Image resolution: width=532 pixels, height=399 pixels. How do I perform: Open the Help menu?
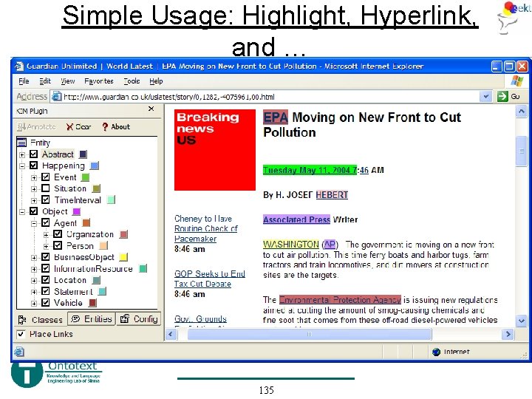point(156,81)
